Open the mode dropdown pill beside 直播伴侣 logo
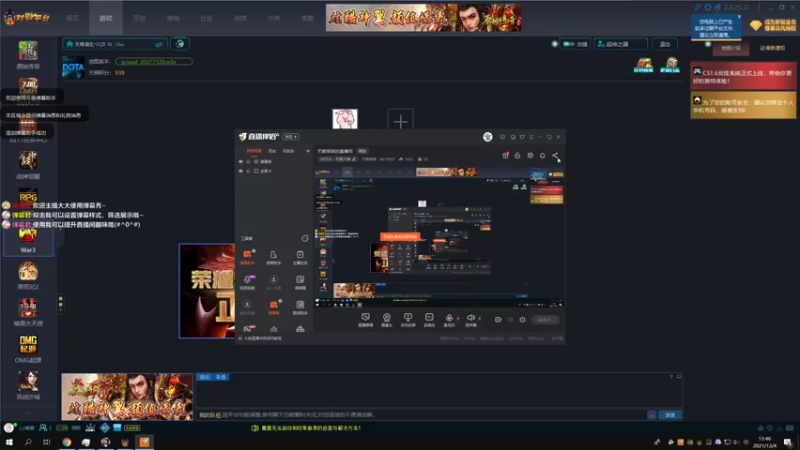 click(x=291, y=137)
